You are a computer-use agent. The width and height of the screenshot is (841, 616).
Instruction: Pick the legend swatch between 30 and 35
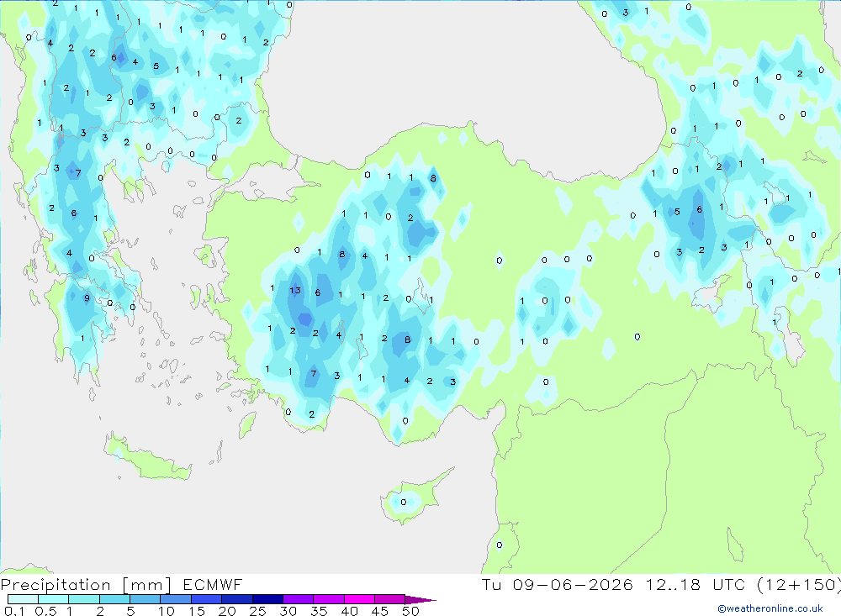[298, 599]
